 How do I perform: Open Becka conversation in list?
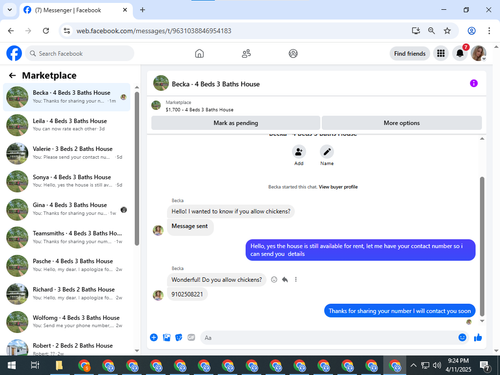pos(67,97)
